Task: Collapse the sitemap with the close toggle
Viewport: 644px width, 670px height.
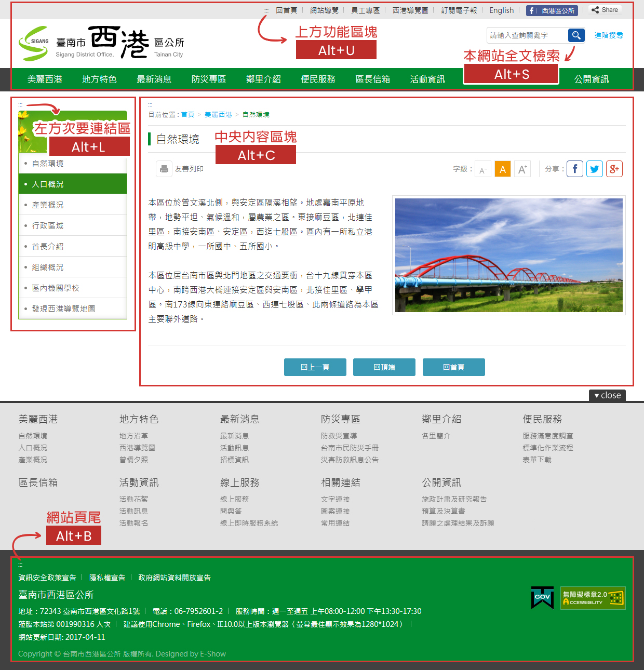Action: 607,395
